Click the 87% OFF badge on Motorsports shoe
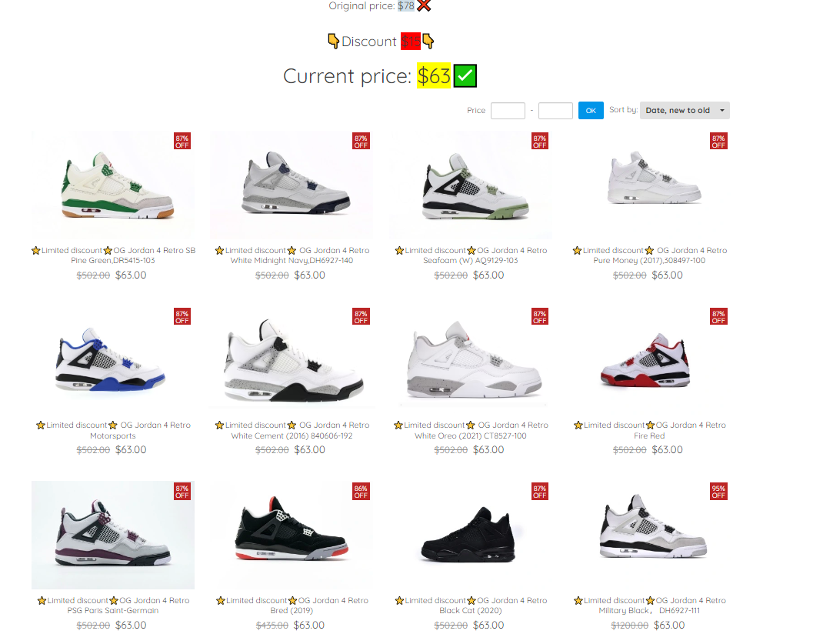The height and width of the screenshot is (644, 823). [182, 316]
